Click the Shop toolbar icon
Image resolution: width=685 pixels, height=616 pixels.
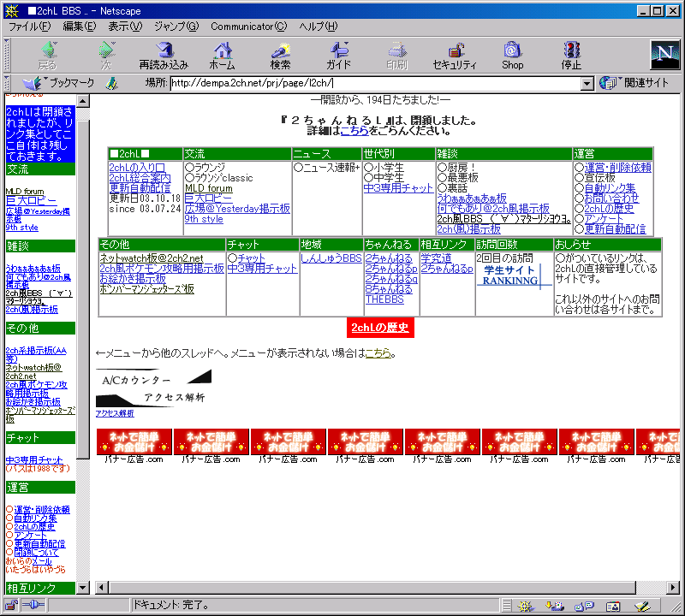(512, 55)
